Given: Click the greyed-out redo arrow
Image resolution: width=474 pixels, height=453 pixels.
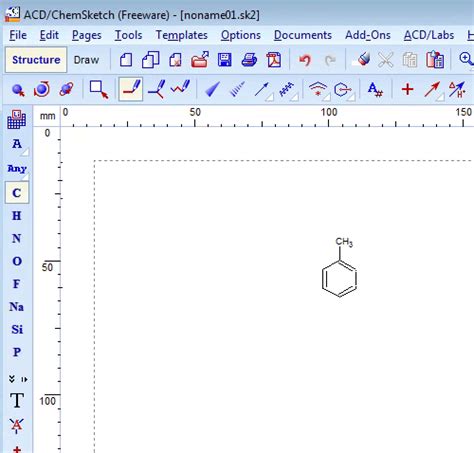Looking at the screenshot, I should pos(330,60).
